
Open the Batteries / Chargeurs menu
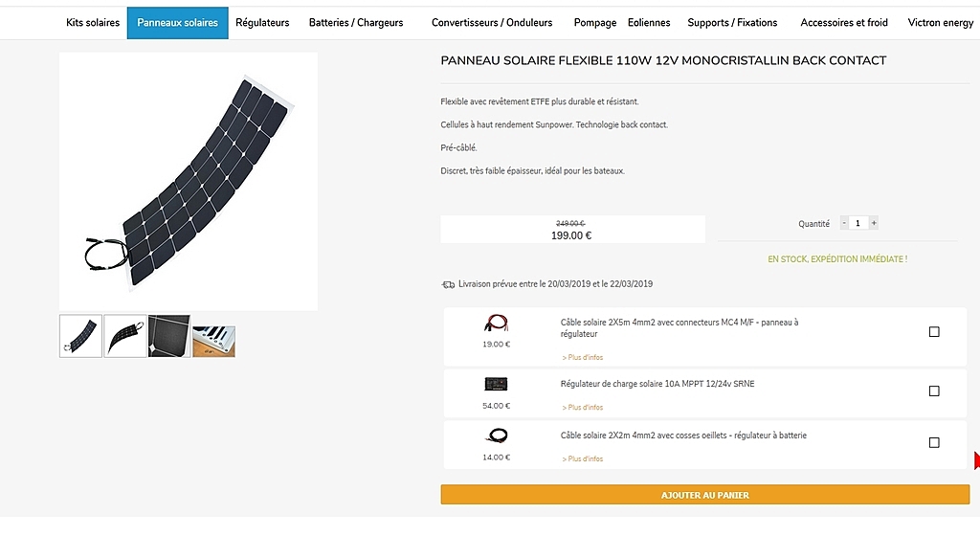356,23
